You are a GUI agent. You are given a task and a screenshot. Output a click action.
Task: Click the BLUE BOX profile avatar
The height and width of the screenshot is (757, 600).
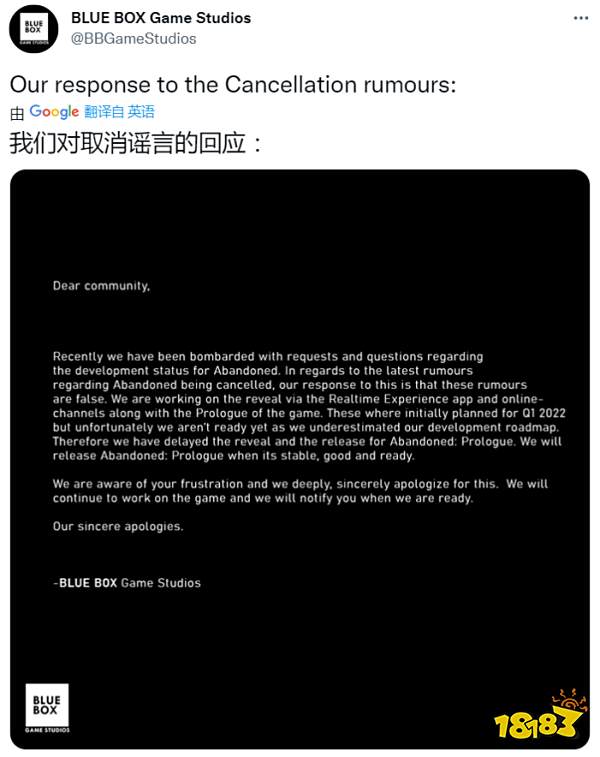[x=33, y=28]
